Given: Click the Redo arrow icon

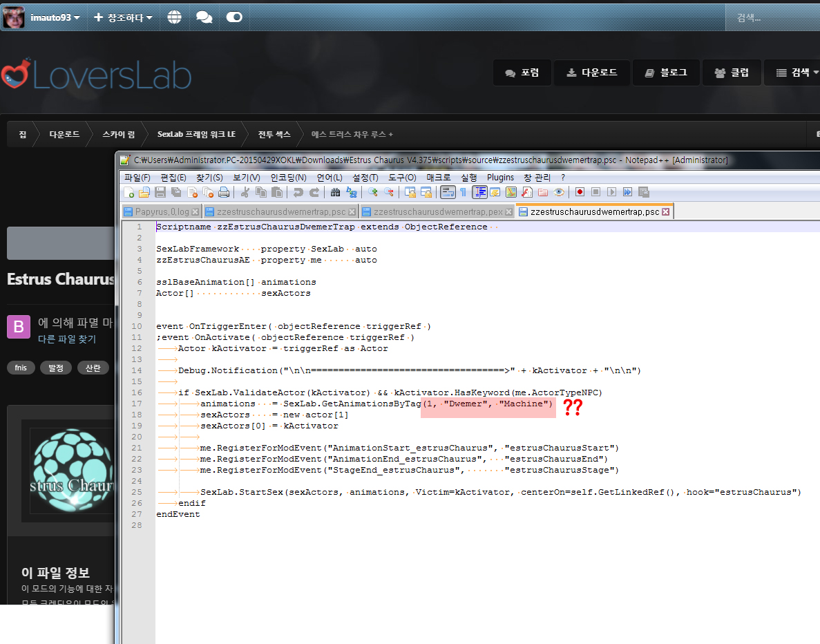Looking at the screenshot, I should point(314,193).
